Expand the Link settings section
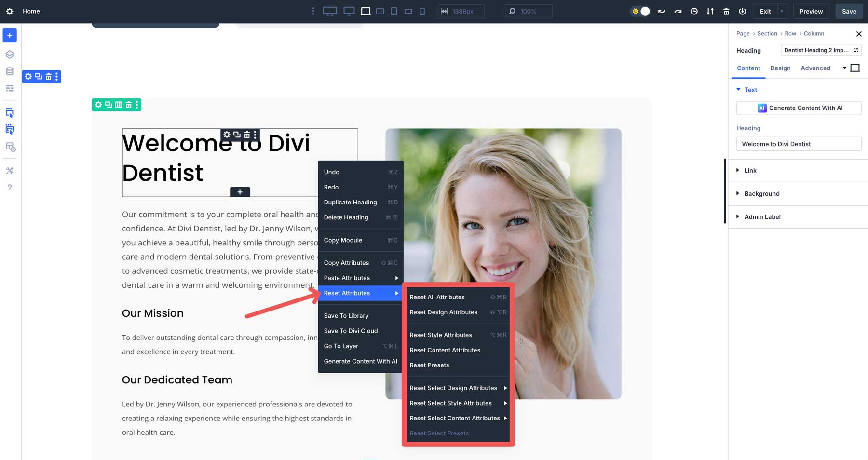 750,170
